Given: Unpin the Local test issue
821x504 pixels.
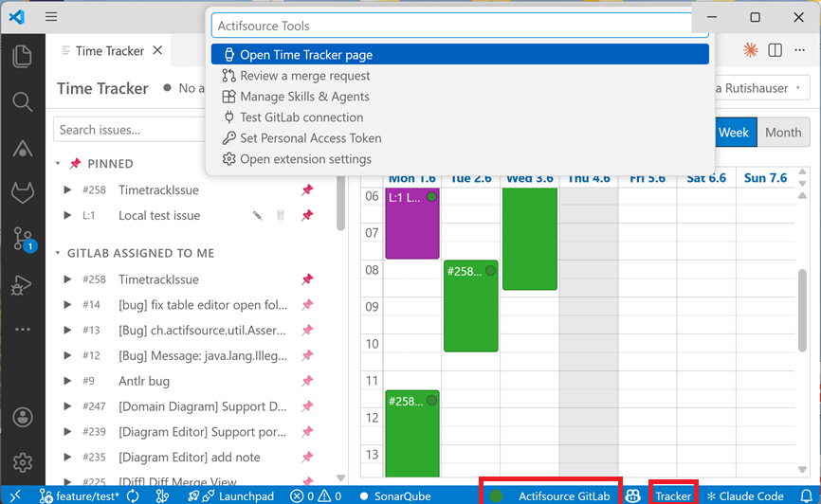Looking at the screenshot, I should coord(307,215).
